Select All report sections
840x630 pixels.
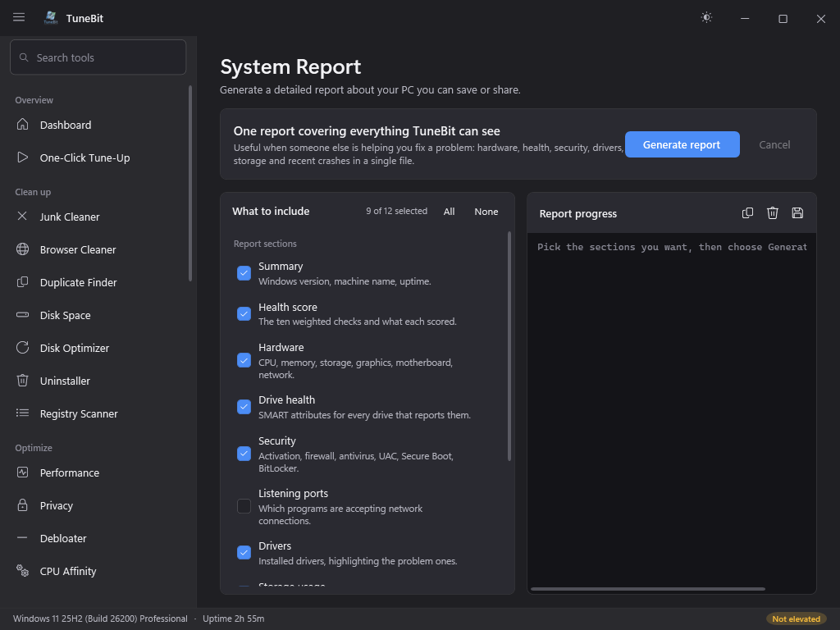(449, 212)
